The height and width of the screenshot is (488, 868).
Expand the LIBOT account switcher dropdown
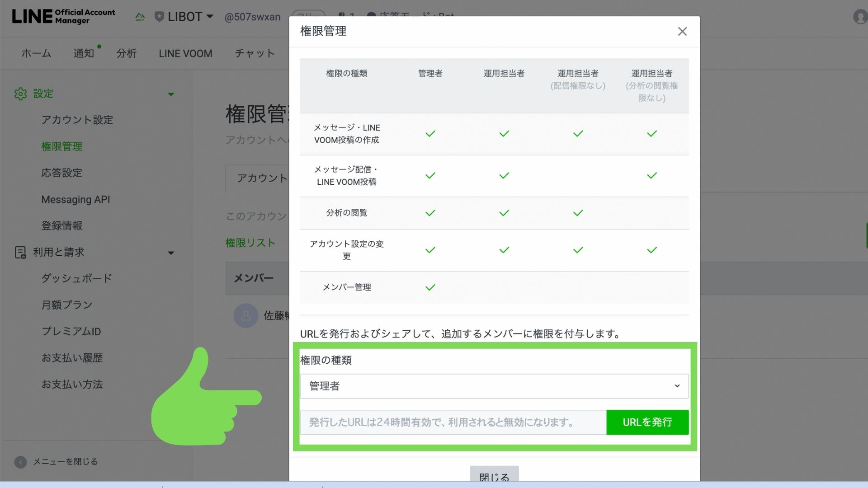pyautogui.click(x=210, y=17)
